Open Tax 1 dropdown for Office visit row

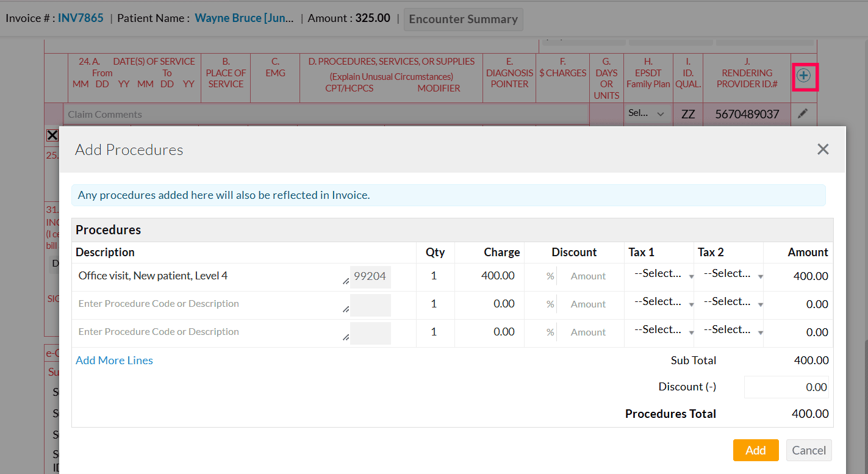click(x=660, y=273)
